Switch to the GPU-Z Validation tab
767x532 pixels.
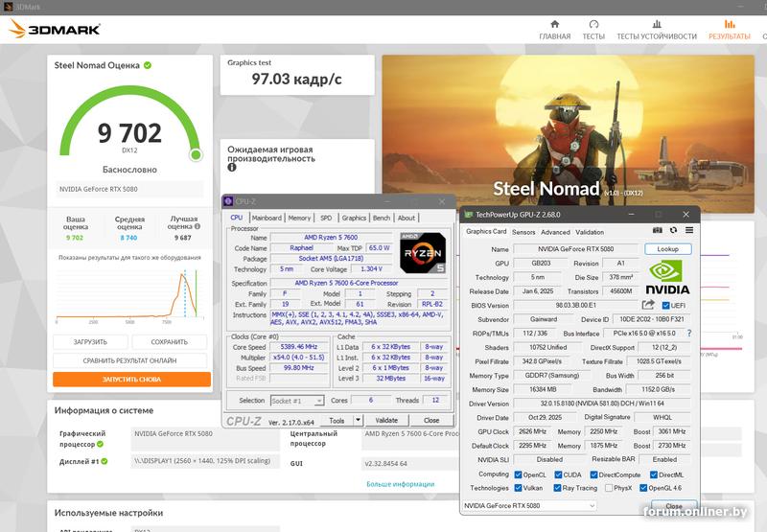[x=590, y=232]
